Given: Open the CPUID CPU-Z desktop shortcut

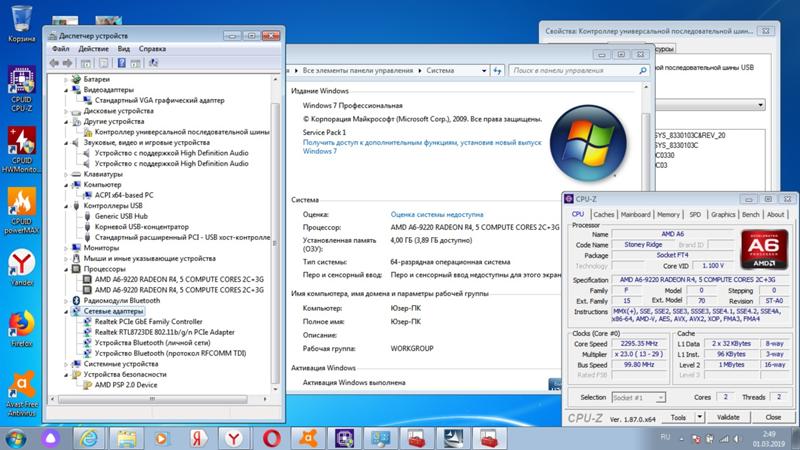Looking at the screenshot, I should pos(21,89).
